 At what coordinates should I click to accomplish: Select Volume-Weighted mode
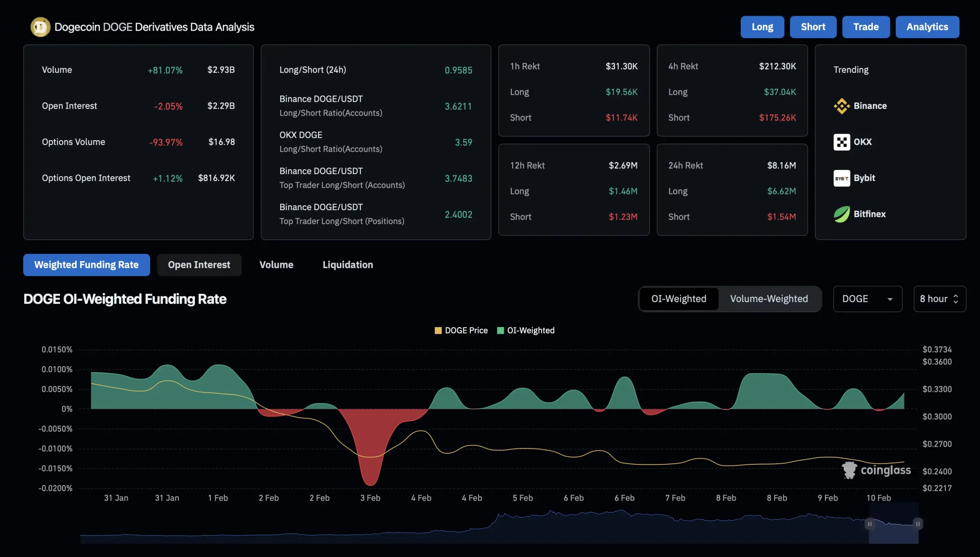tap(769, 299)
